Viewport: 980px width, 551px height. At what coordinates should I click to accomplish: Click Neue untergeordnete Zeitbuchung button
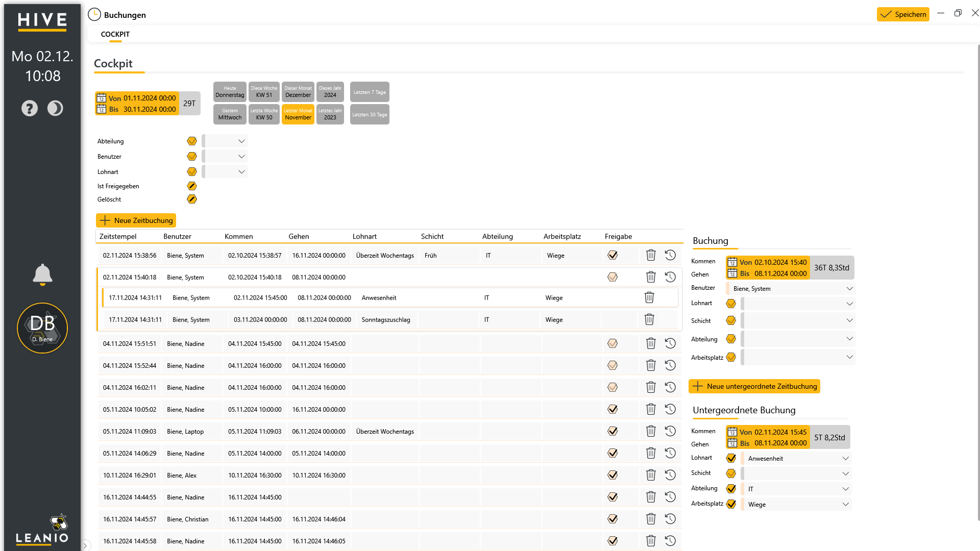pyautogui.click(x=754, y=386)
